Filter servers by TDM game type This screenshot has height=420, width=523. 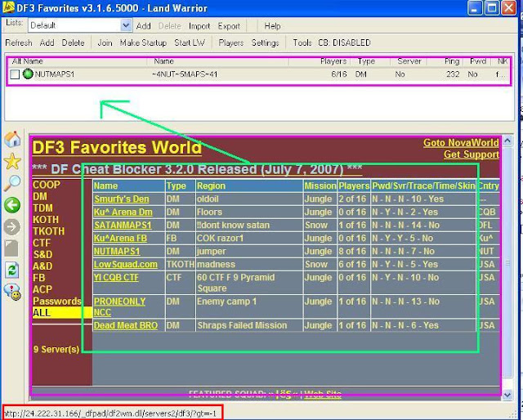pos(42,208)
